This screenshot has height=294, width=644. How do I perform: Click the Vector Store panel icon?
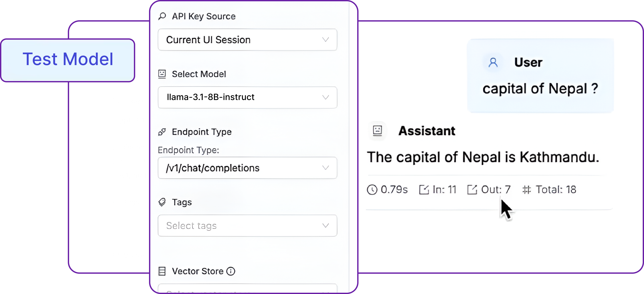(162, 271)
